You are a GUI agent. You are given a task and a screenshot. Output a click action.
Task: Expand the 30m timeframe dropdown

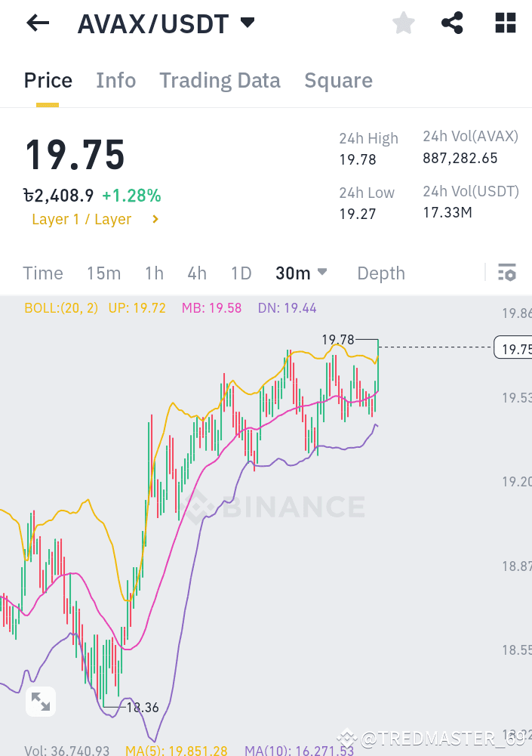click(321, 272)
